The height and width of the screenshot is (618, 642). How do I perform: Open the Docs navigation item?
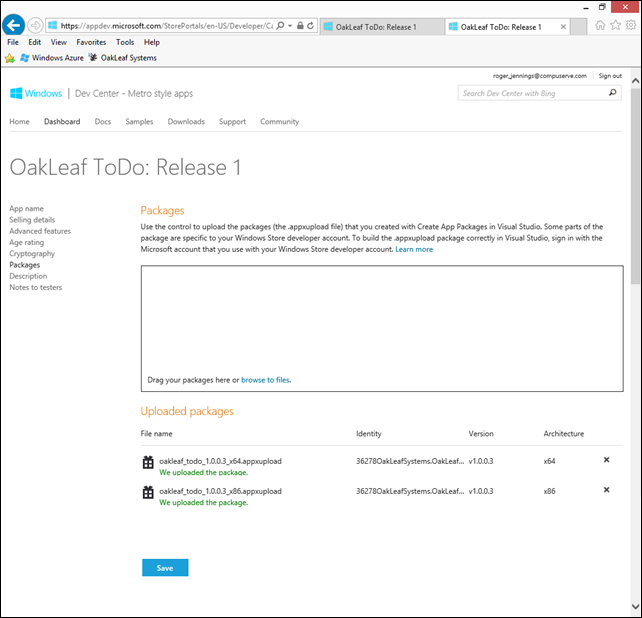(x=103, y=122)
